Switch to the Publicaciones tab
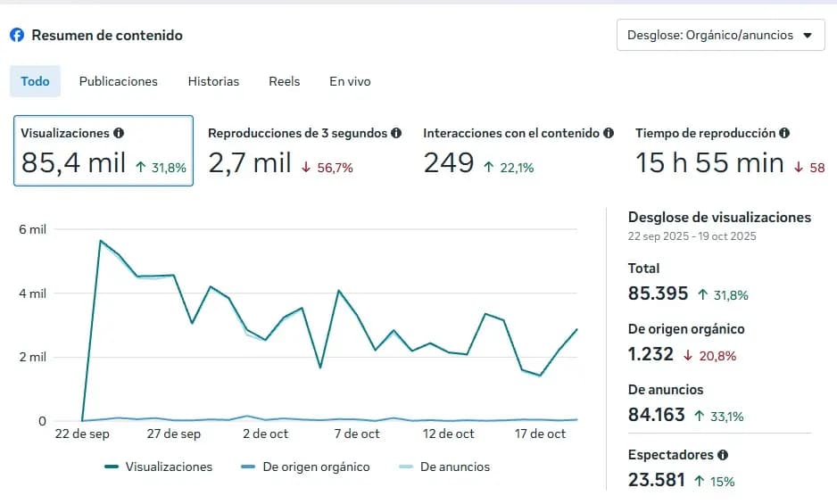Viewport: 837px width, 504px height. 119,81
